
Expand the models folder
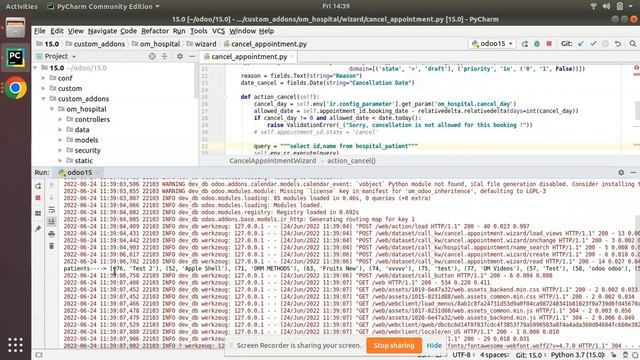pos(60,140)
